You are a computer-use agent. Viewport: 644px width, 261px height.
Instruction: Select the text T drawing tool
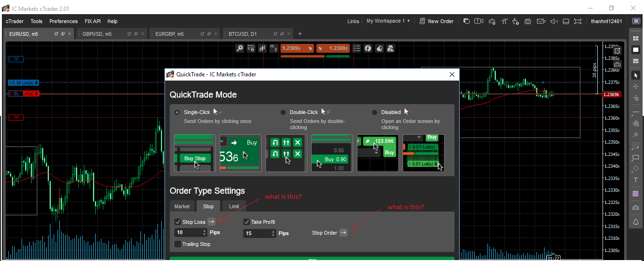636,180
